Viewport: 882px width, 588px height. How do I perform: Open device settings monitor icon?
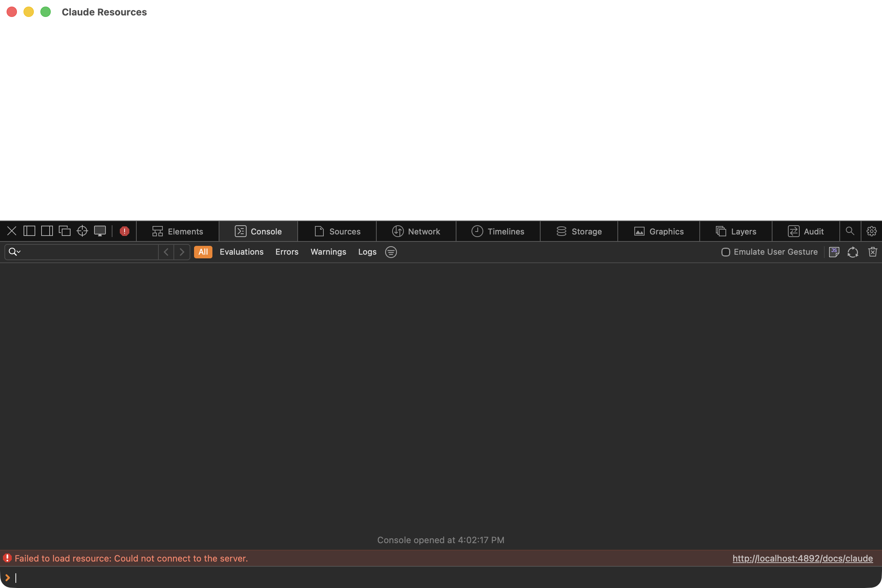pos(100,231)
